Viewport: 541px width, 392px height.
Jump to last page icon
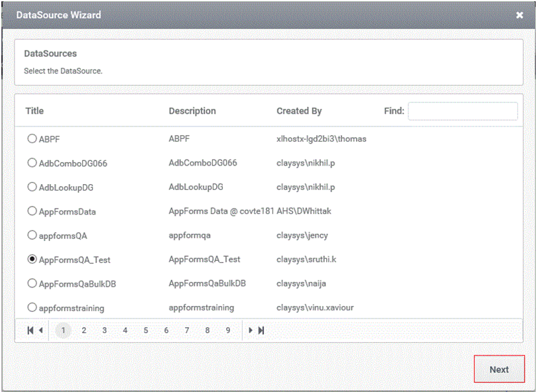[x=261, y=330]
